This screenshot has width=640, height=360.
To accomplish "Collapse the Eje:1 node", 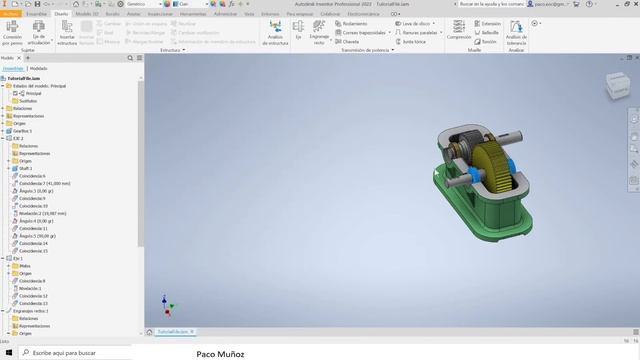I will coord(3,258).
